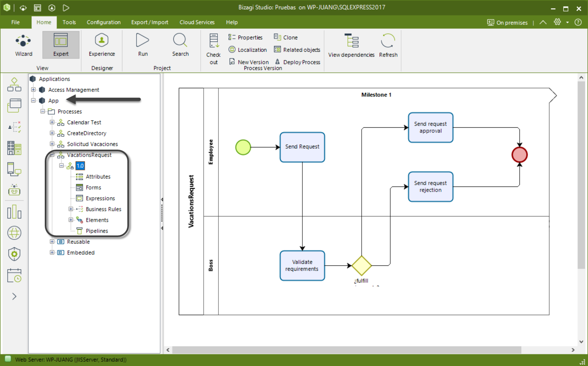Click the red end event
This screenshot has height=366, width=588.
pos(520,155)
